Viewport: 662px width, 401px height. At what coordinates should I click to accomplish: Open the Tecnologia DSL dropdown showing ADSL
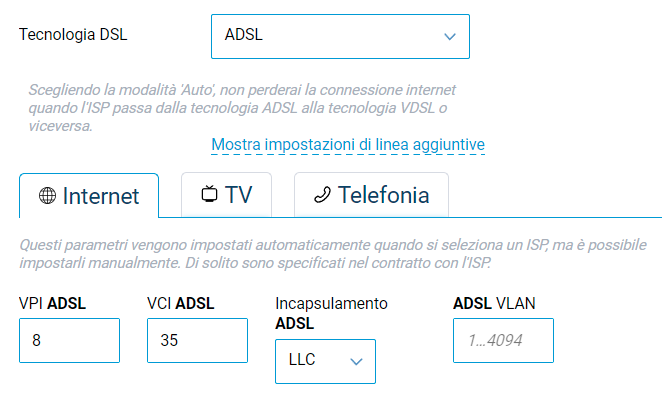click(340, 36)
